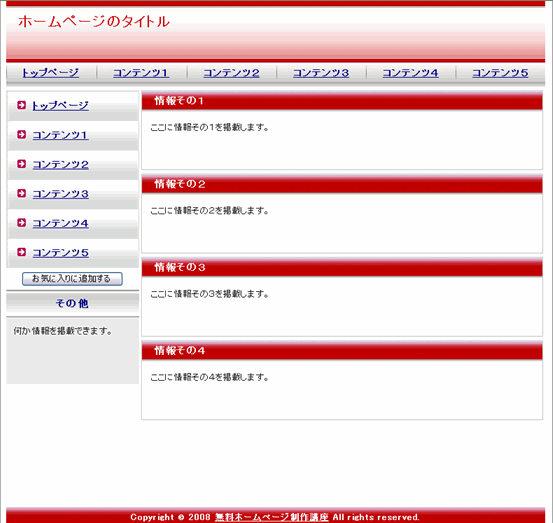Click arrow icon beside sidebar コンテンツ3
The width and height of the screenshot is (553, 523).
coord(22,193)
